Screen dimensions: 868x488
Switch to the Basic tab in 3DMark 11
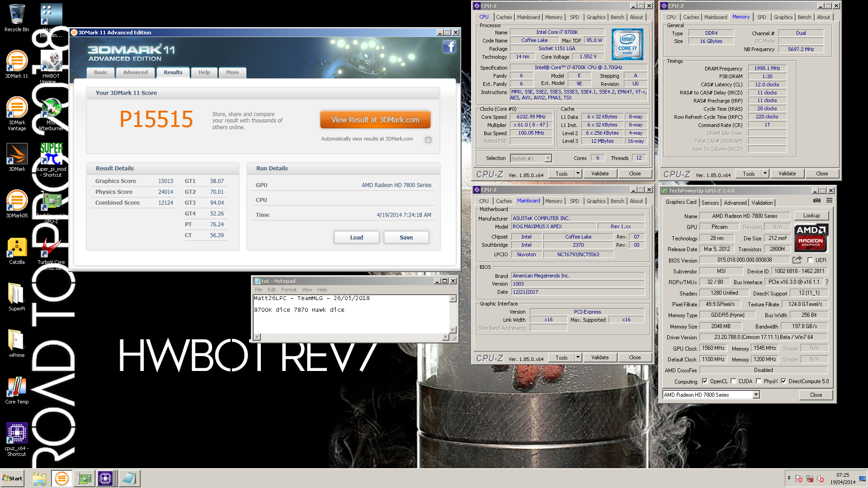100,72
